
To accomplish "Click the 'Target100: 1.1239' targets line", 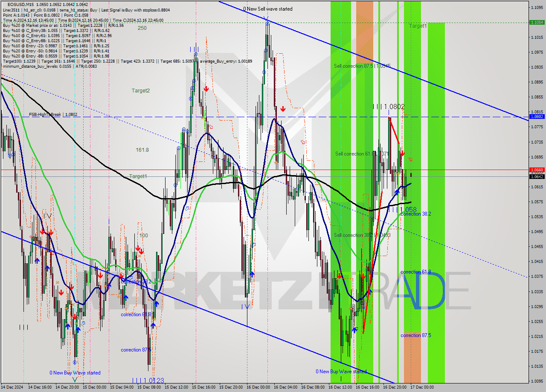I will [x=127, y=61].
